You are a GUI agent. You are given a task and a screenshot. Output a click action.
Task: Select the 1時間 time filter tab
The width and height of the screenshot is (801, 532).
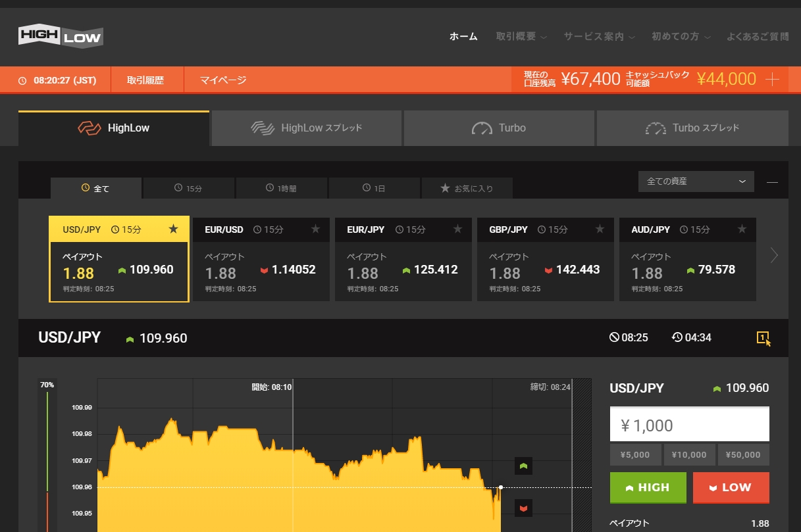tap(281, 188)
